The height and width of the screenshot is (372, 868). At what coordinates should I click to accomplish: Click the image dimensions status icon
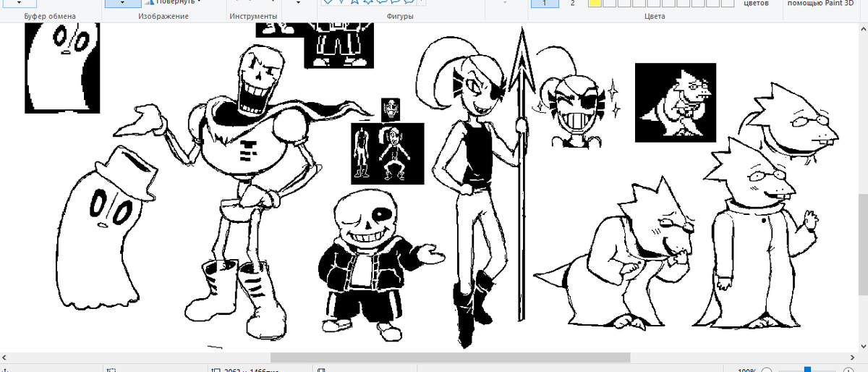pos(215,369)
